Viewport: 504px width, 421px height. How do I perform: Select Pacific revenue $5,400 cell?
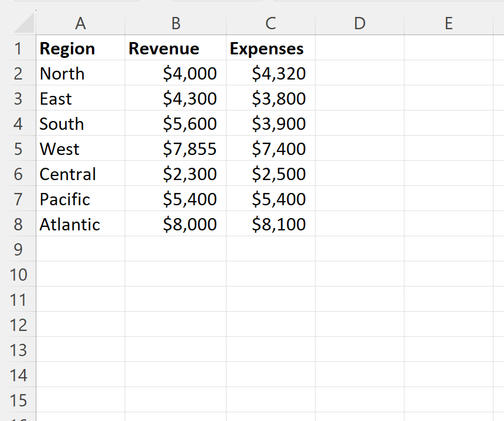coord(176,198)
